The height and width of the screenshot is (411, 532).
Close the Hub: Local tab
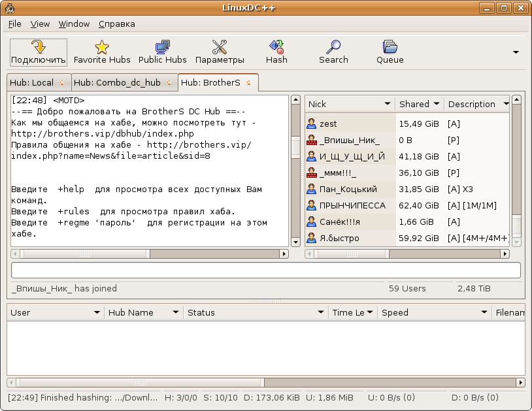tap(61, 83)
